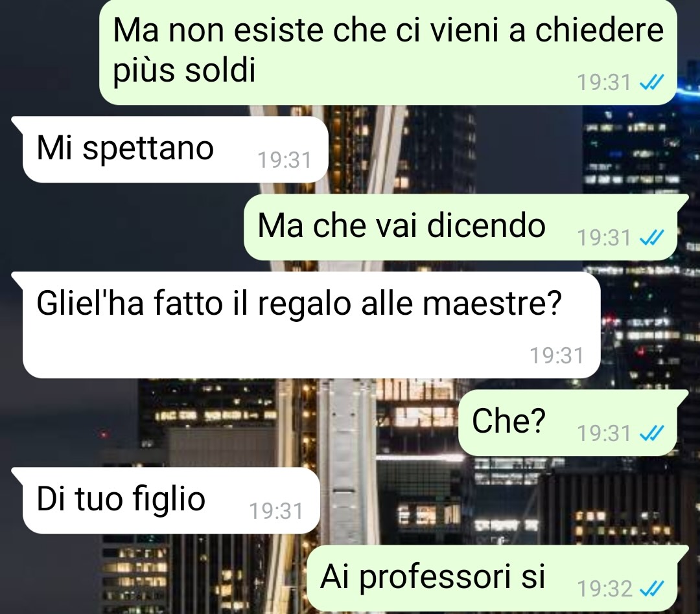Tap the 19:31 timestamp on 'Di tuo figlio'

pos(276,511)
